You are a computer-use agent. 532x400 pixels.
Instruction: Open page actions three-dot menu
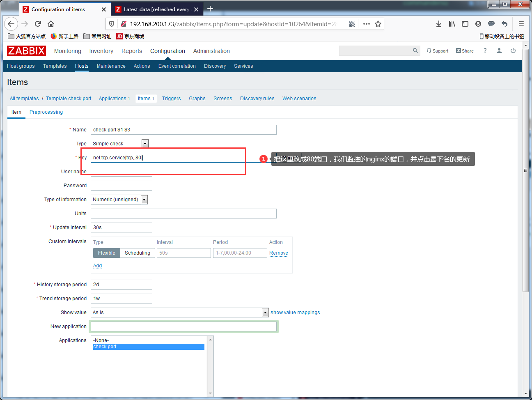tap(367, 24)
